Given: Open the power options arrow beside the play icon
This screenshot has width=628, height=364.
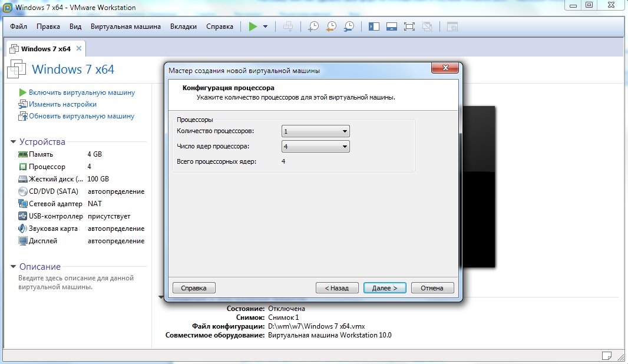Looking at the screenshot, I should 265,27.
